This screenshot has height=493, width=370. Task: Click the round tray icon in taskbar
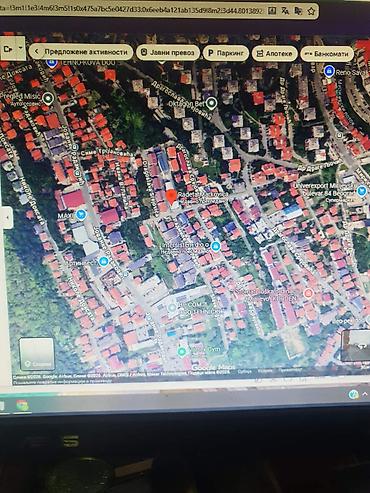pos(353,395)
